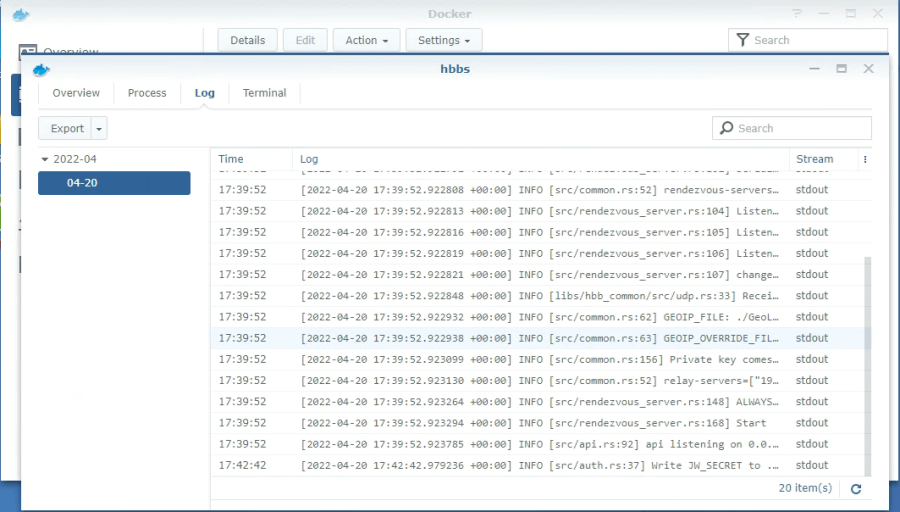Collapse the 2022-04 date tree node
The height and width of the screenshot is (512, 900).
click(x=45, y=159)
